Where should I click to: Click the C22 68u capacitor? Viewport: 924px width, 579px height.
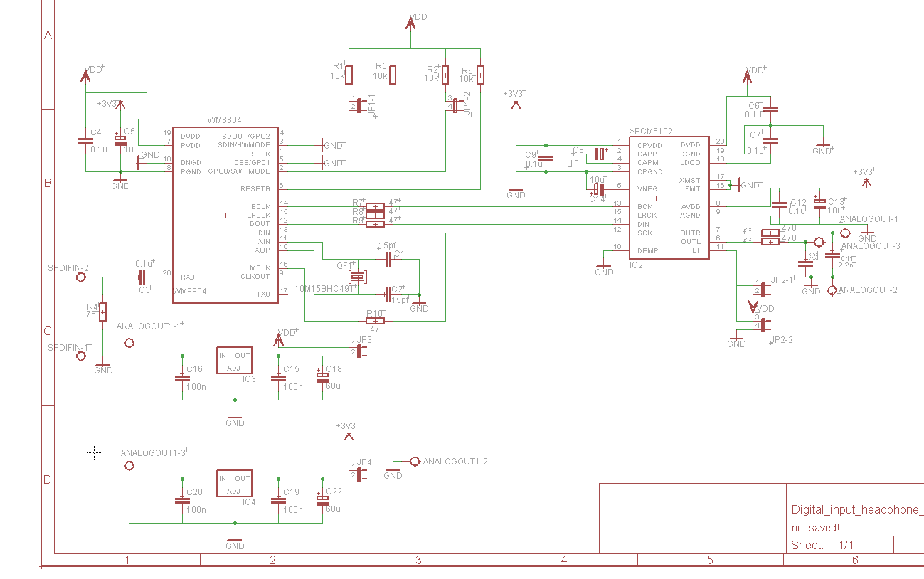[322, 500]
